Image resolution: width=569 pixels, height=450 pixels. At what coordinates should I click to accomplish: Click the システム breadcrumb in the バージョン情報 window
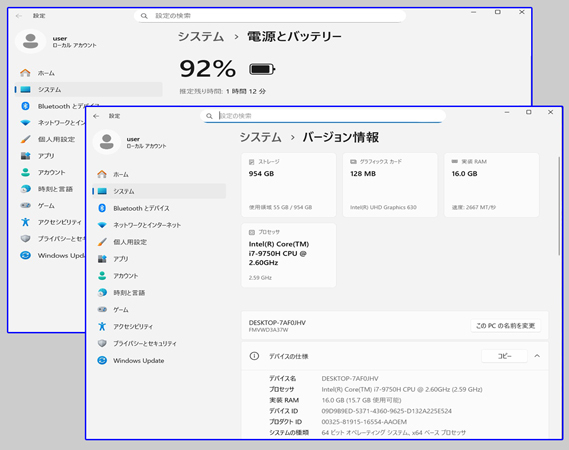260,137
